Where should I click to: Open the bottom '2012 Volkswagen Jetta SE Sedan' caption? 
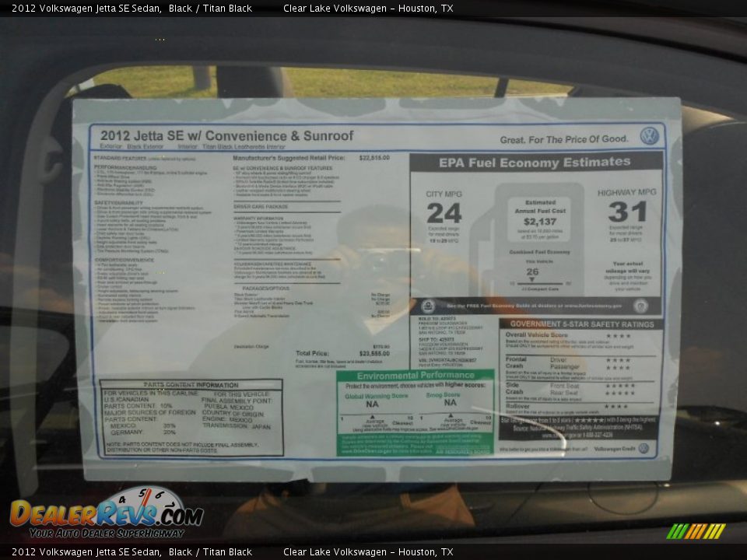[86, 552]
